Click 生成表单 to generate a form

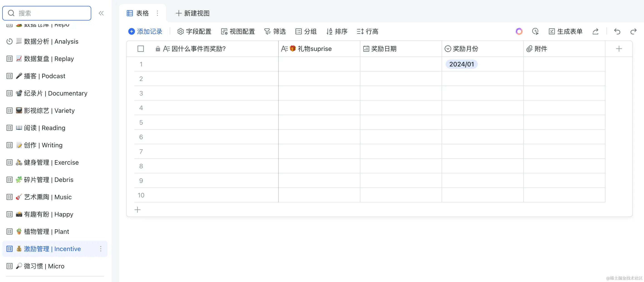565,31
